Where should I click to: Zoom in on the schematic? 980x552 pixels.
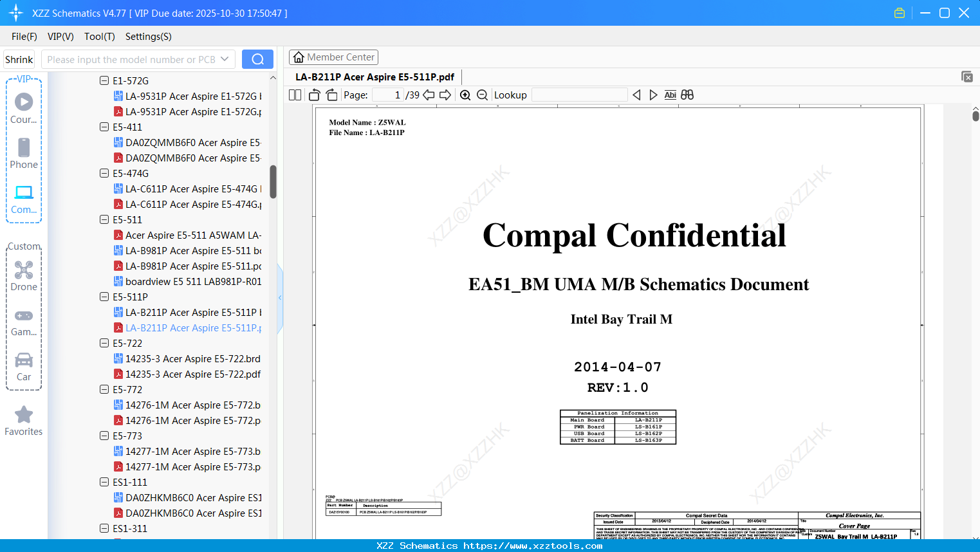[x=465, y=95]
